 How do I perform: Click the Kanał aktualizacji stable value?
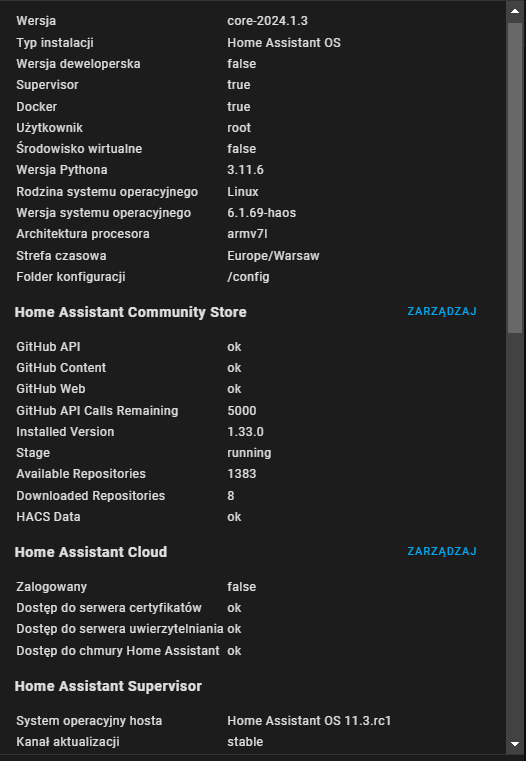tap(245, 742)
